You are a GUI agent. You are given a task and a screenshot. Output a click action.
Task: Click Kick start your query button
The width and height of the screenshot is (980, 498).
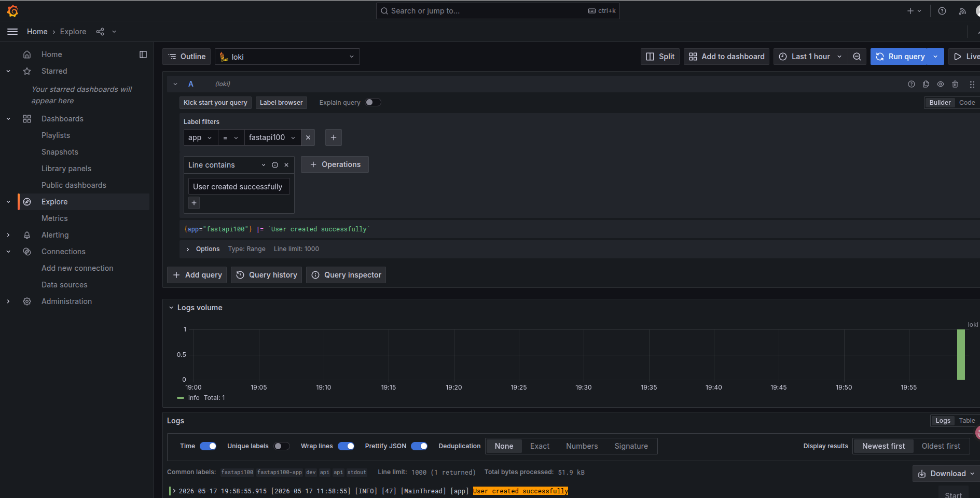click(x=215, y=103)
